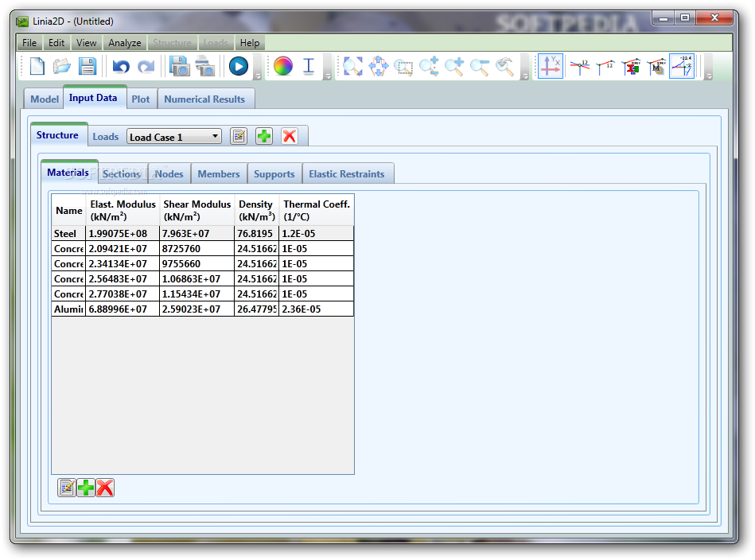
Task: Click the Alumin material name cell
Action: click(69, 309)
